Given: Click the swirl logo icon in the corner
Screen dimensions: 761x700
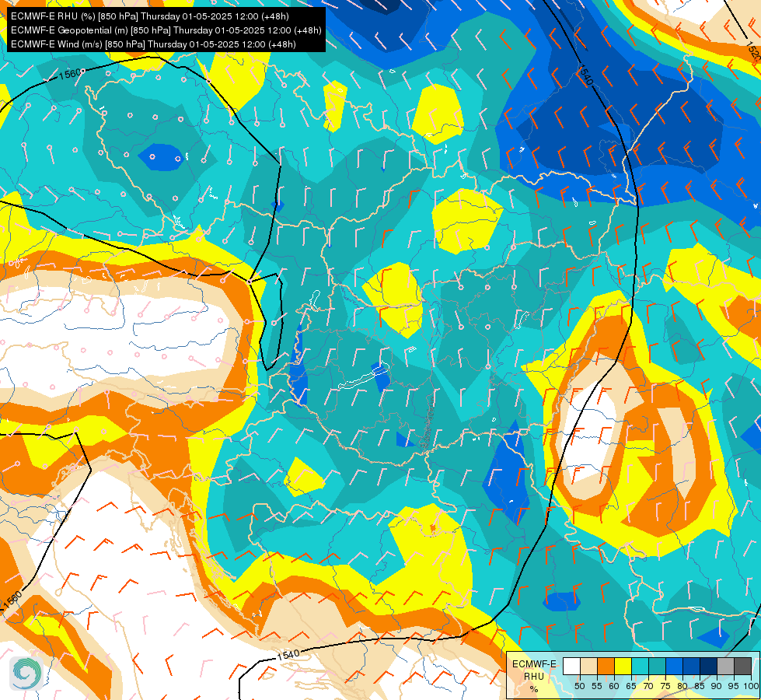Looking at the screenshot, I should coord(26,672).
